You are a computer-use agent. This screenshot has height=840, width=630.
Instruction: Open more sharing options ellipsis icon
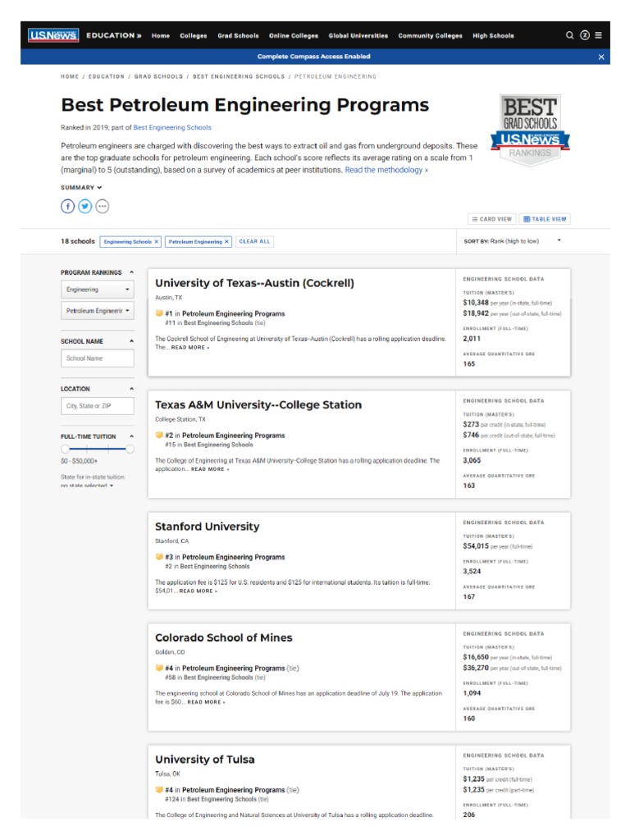[x=103, y=206]
